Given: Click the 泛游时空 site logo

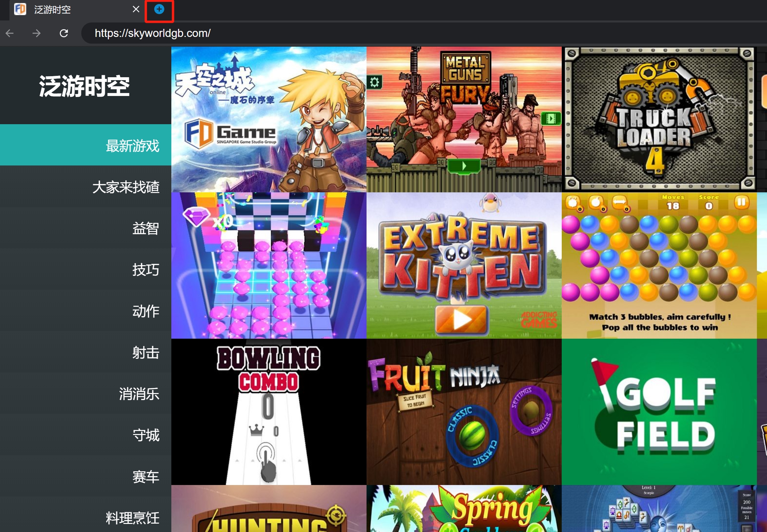Looking at the screenshot, I should coord(84,86).
